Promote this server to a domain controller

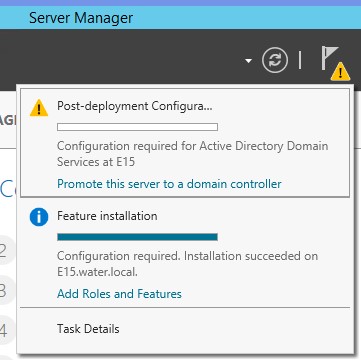click(169, 184)
